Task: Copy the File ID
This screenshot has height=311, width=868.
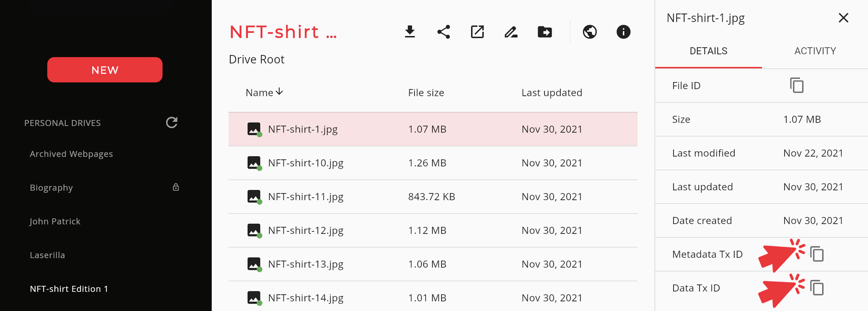Action: (x=797, y=85)
